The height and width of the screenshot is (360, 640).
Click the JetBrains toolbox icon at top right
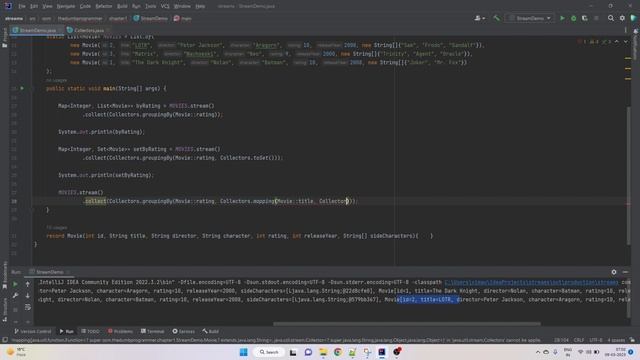tap(633, 18)
